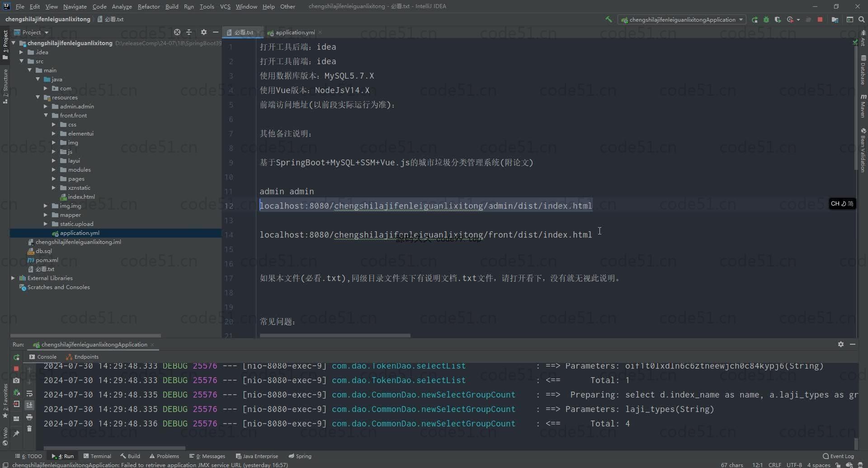Toggle Scroll to End in Run console

(x=29, y=405)
